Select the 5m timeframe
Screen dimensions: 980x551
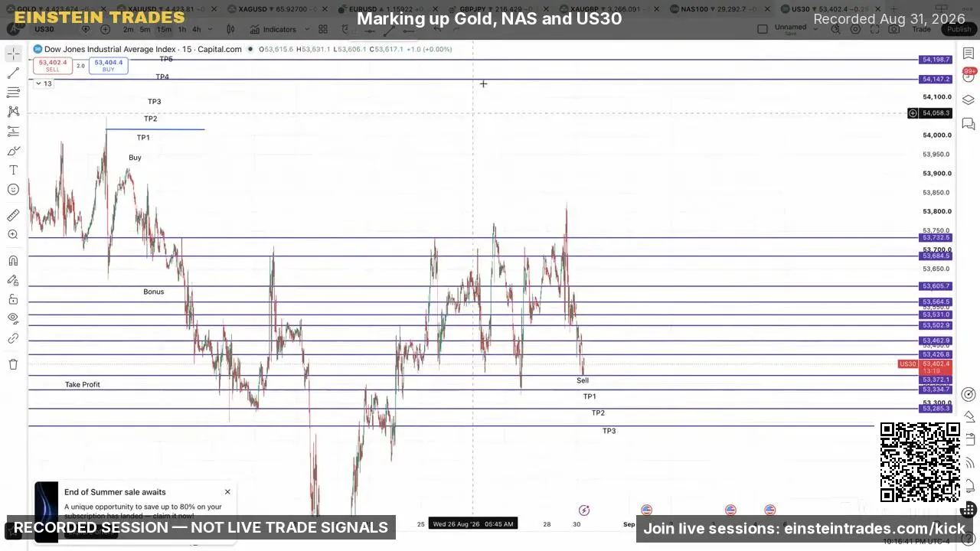tap(145, 29)
